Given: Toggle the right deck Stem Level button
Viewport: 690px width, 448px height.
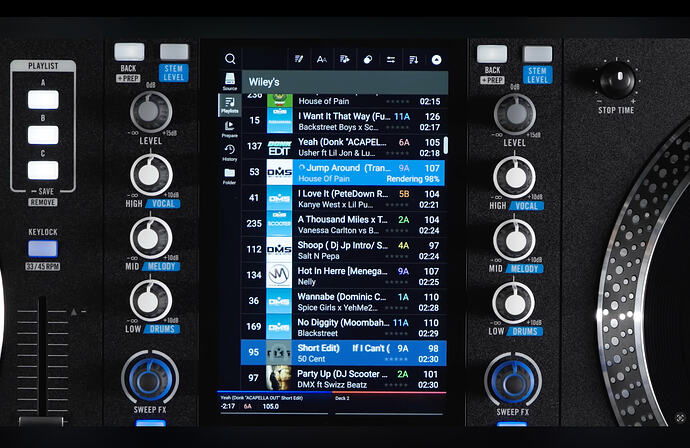Looking at the screenshot, I should [x=537, y=54].
